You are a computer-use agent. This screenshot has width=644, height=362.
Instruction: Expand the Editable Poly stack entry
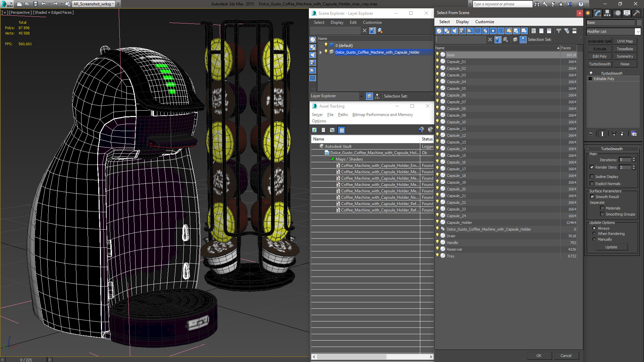(x=590, y=79)
